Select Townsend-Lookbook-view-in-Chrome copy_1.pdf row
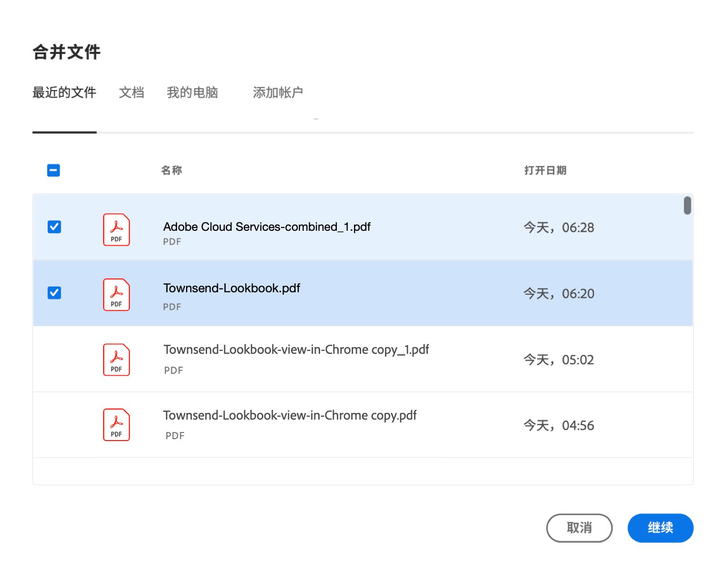This screenshot has width=728, height=576. coord(363,360)
